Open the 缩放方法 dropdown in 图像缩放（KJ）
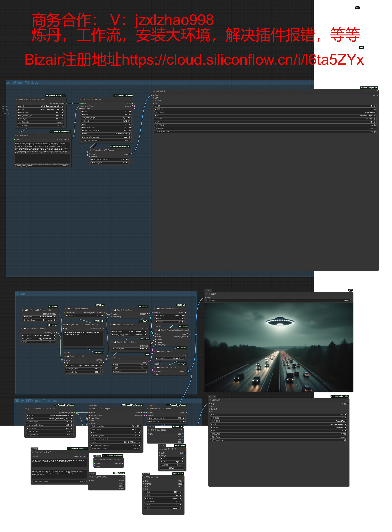The width and height of the screenshot is (392, 532). click(163, 498)
